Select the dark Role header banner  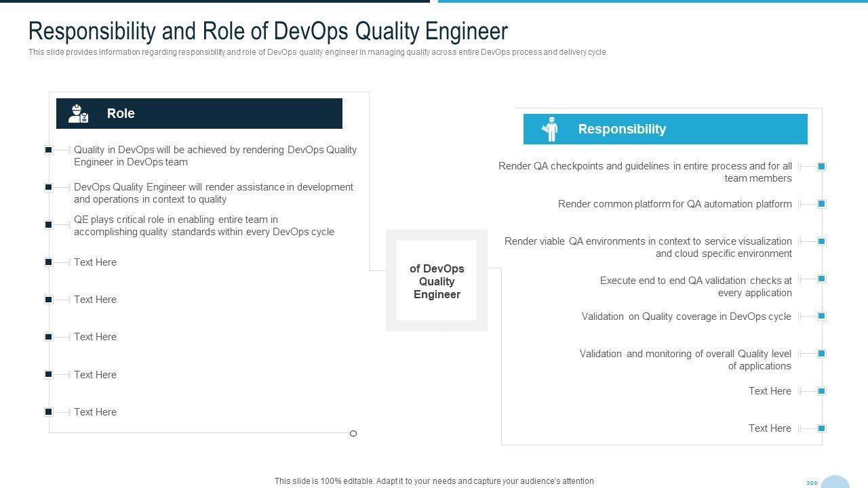[199, 113]
